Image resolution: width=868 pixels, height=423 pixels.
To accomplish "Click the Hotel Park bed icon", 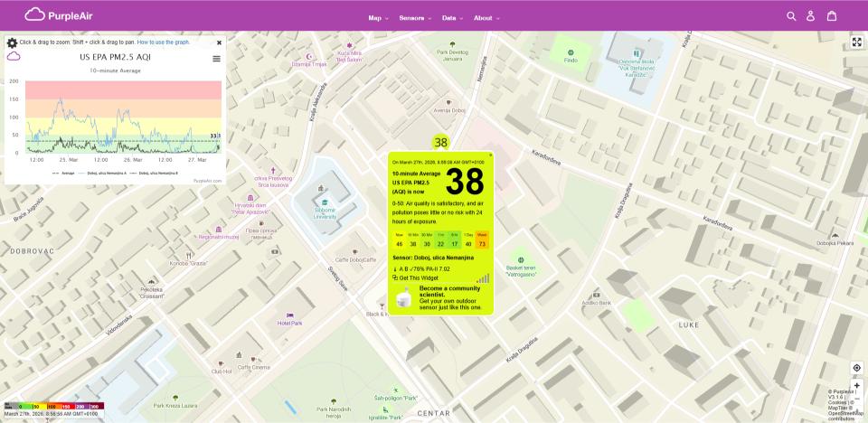I will 289,315.
